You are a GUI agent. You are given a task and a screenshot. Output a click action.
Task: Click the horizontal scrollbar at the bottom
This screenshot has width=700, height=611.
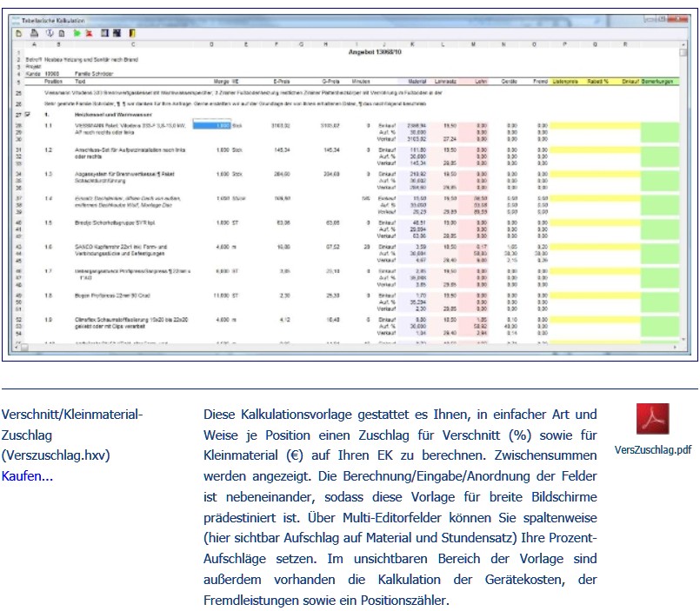click(x=348, y=348)
